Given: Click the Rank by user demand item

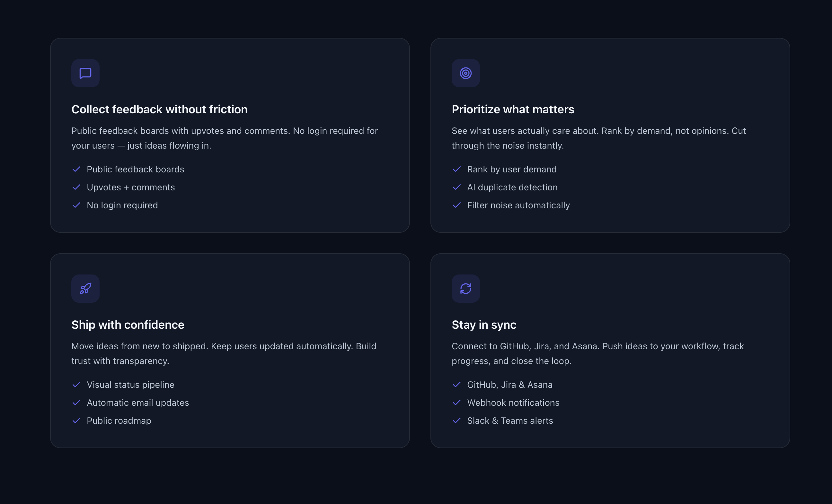Looking at the screenshot, I should 511,169.
